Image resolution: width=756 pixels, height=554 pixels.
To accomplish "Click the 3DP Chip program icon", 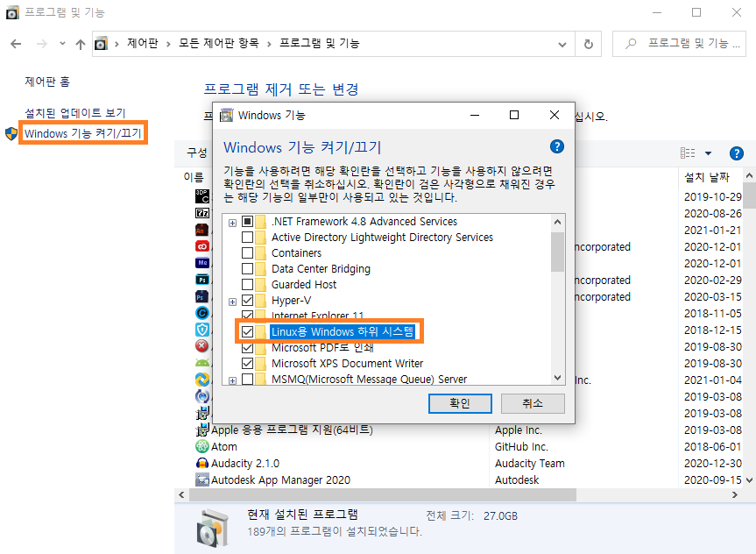I will (x=202, y=196).
